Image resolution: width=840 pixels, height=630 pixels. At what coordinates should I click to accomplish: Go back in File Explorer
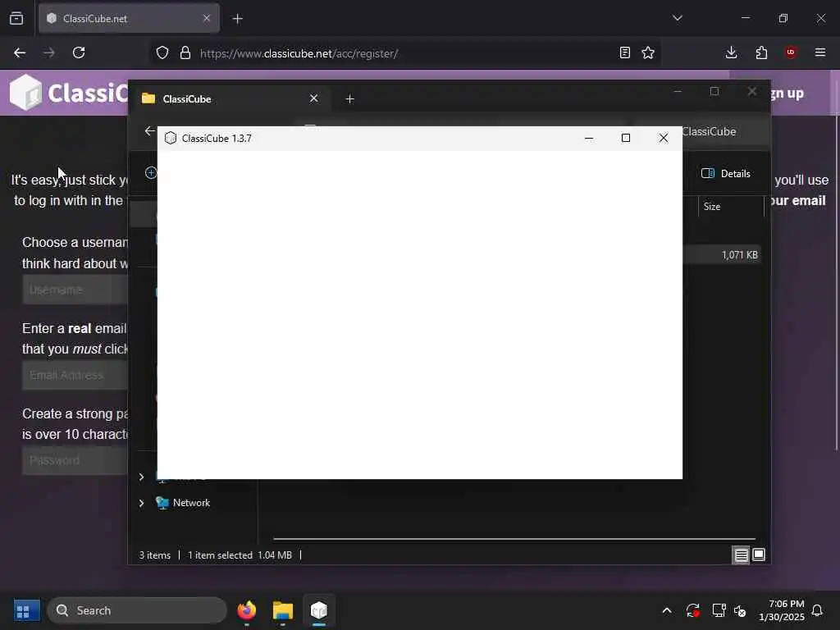pyautogui.click(x=150, y=130)
